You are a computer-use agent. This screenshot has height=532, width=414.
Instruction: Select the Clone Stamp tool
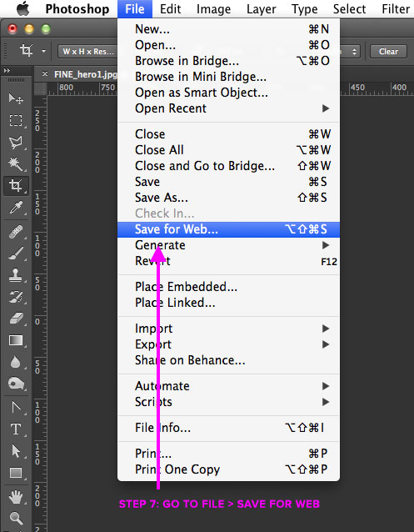click(x=16, y=275)
